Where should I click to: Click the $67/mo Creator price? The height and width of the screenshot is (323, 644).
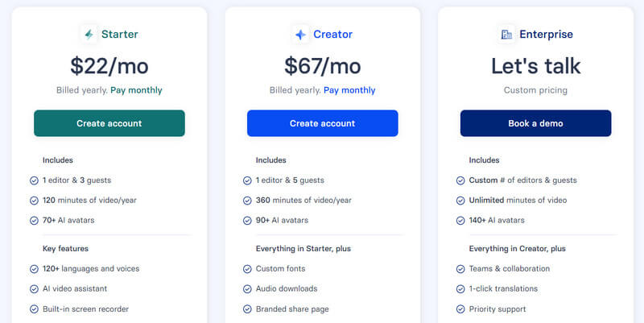pyautogui.click(x=322, y=65)
